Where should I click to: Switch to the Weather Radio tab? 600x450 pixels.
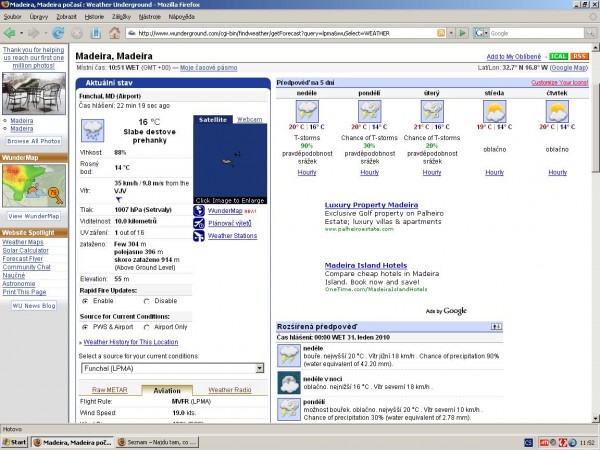(x=230, y=390)
